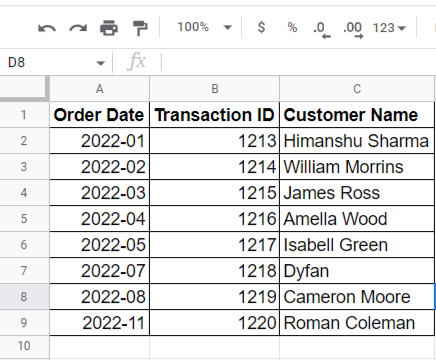
Task: Select transaction ID 1214 cell
Action: pyautogui.click(x=215, y=167)
